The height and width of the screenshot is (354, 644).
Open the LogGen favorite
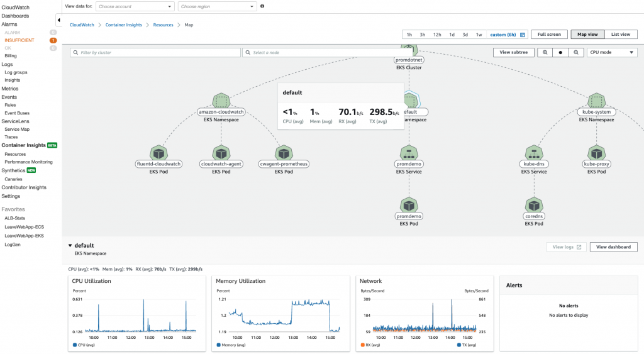pyautogui.click(x=13, y=245)
